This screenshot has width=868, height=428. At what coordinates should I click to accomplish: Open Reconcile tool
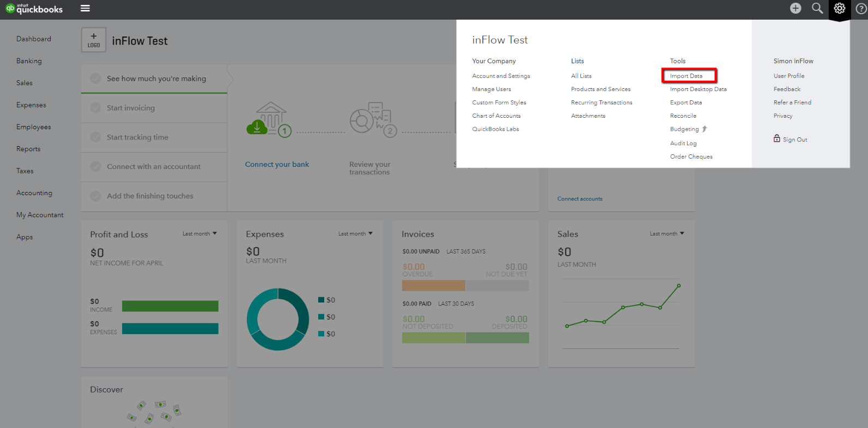683,116
